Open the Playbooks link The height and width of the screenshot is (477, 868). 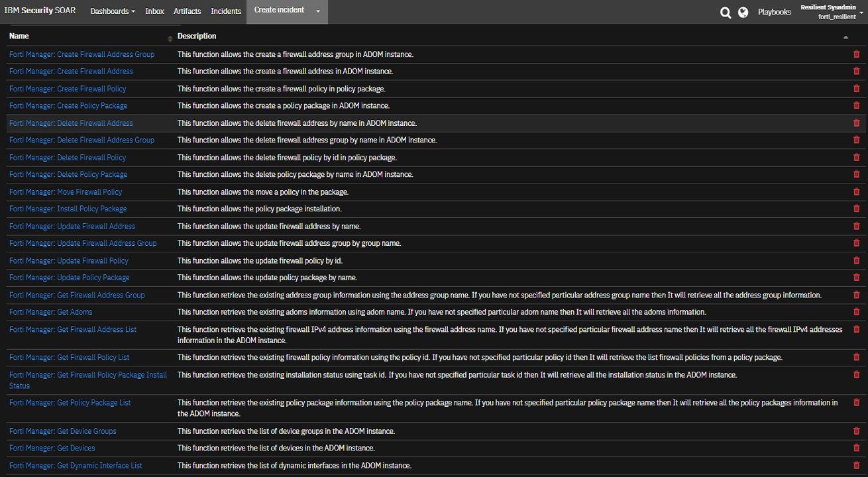(x=775, y=12)
